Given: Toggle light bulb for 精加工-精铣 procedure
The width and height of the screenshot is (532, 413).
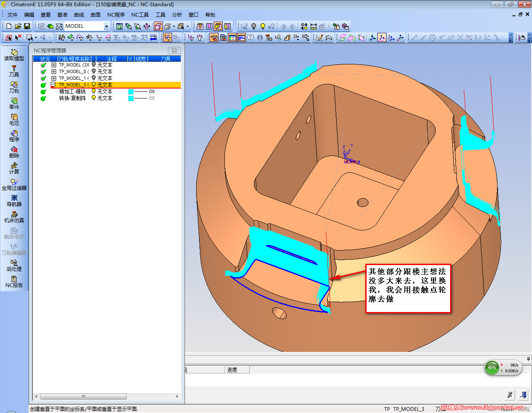Looking at the screenshot, I should [x=94, y=91].
